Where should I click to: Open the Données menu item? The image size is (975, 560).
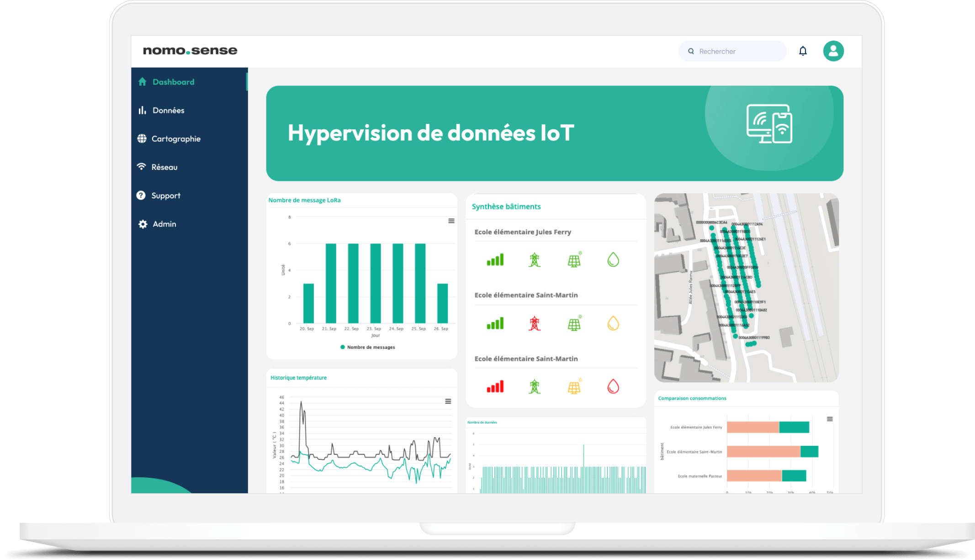pyautogui.click(x=168, y=111)
